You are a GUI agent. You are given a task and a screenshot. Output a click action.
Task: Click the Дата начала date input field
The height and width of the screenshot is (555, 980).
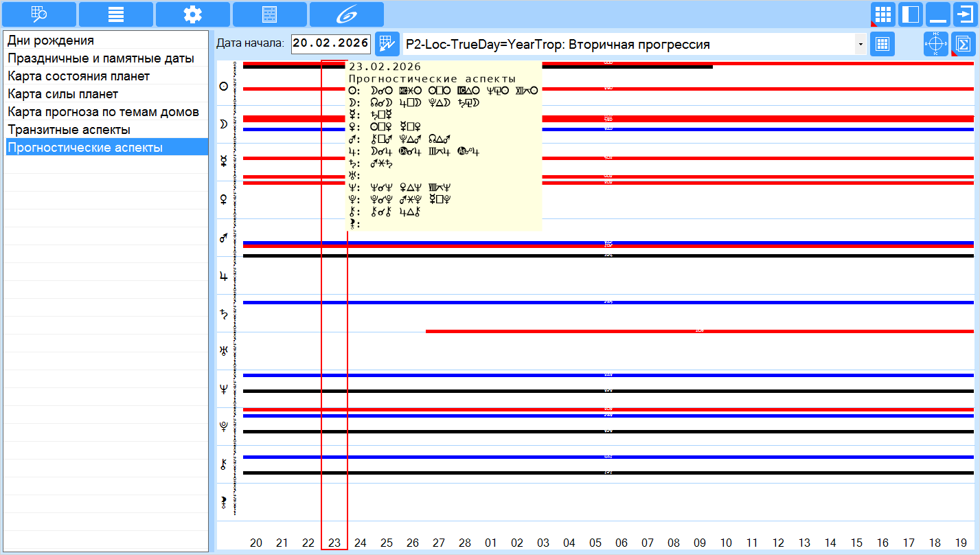tap(331, 44)
